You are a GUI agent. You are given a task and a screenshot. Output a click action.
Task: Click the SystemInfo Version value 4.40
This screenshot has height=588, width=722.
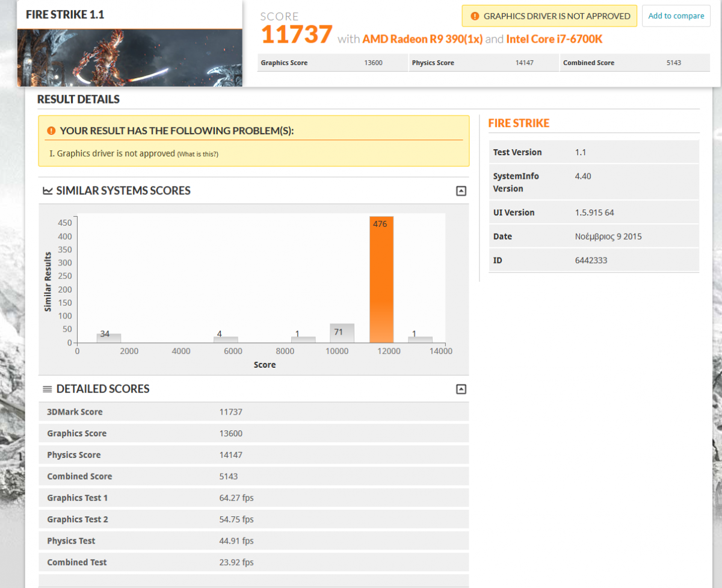584,176
